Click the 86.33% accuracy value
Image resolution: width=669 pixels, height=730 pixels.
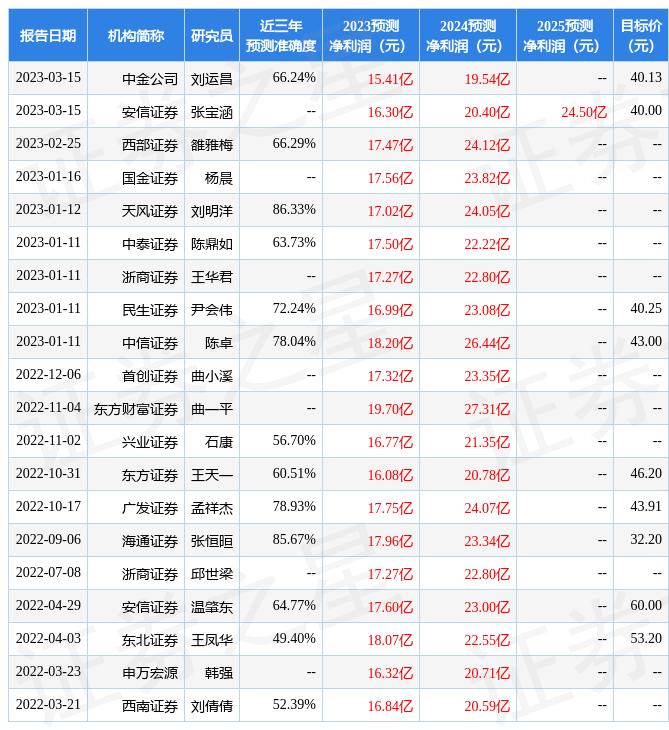294,210
